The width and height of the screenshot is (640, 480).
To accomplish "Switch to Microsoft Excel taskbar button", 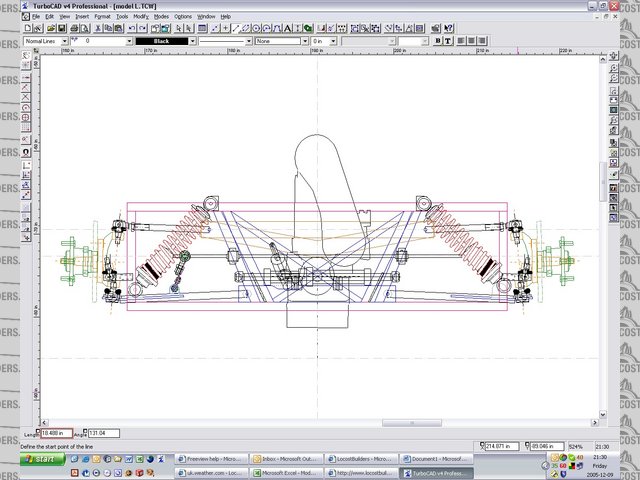I will click(x=286, y=473).
